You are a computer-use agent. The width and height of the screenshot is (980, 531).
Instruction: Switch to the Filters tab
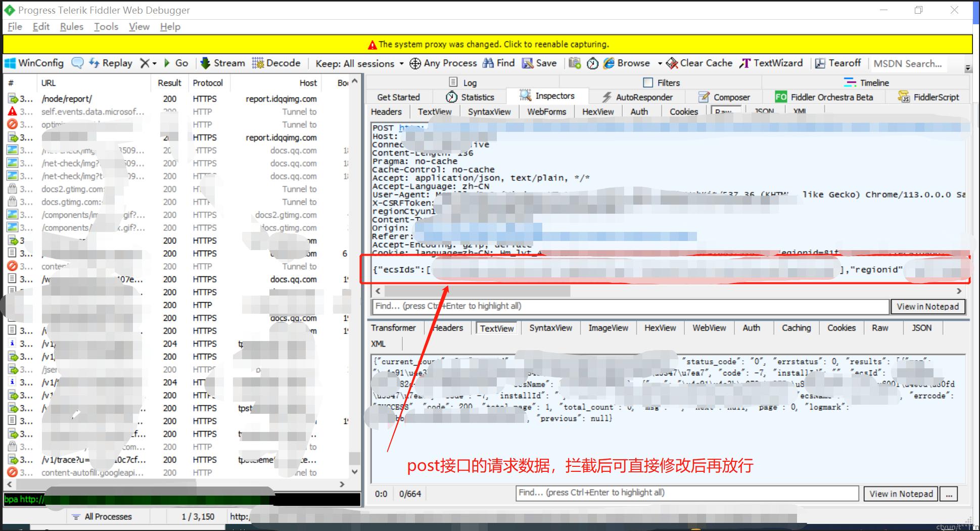pyautogui.click(x=661, y=83)
